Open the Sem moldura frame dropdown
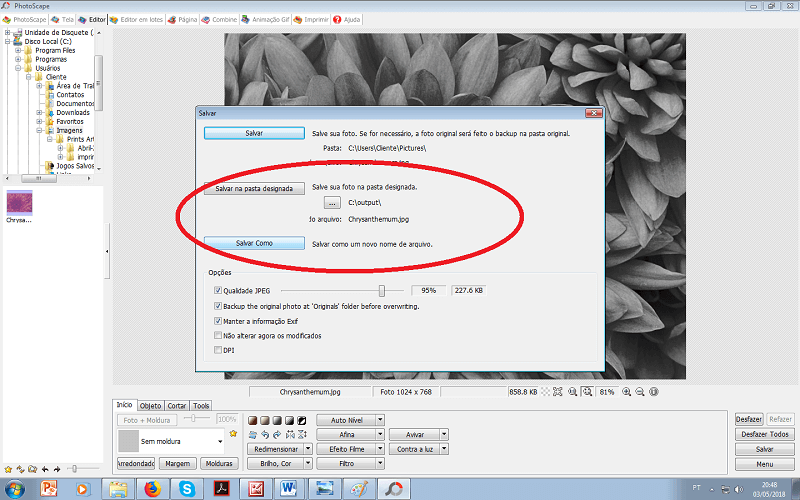The image size is (800, 500). point(219,441)
